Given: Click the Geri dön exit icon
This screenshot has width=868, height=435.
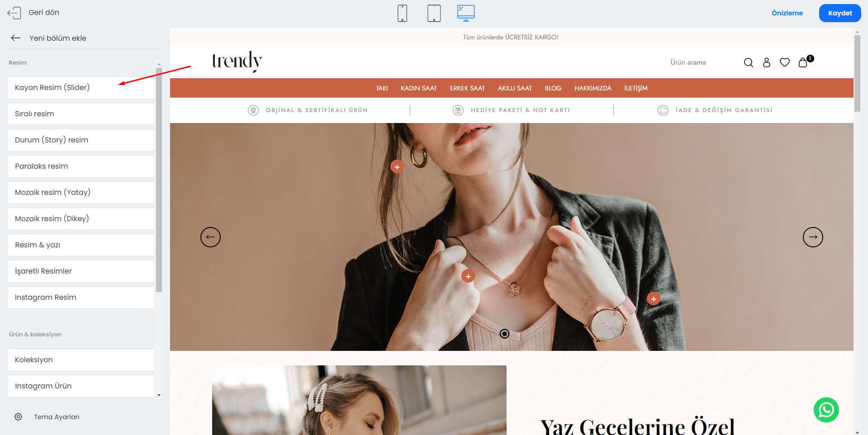Looking at the screenshot, I should 14,13.
